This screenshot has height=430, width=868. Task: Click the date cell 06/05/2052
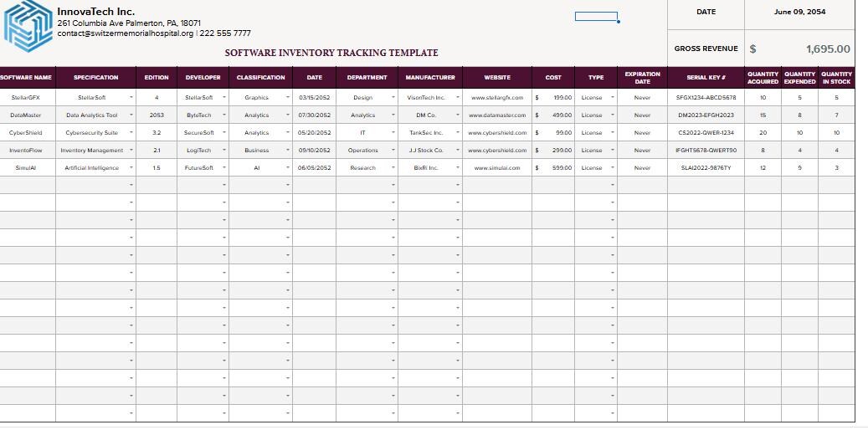tap(315, 167)
